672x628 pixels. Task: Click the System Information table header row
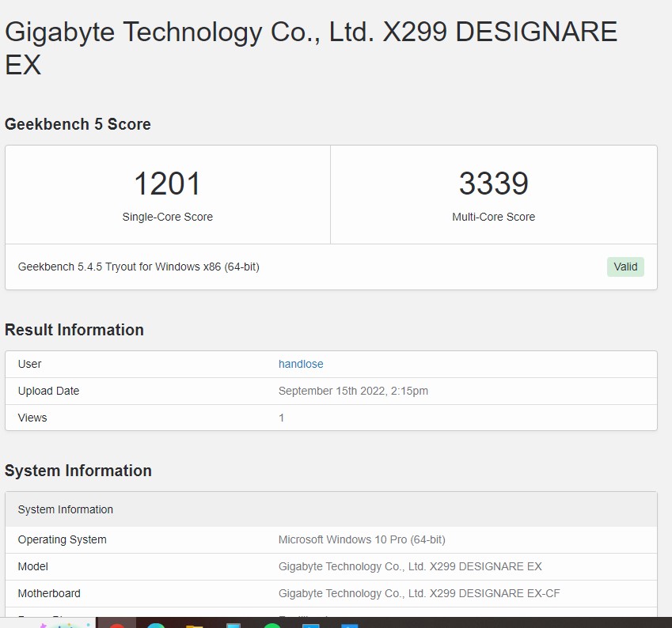(x=331, y=509)
